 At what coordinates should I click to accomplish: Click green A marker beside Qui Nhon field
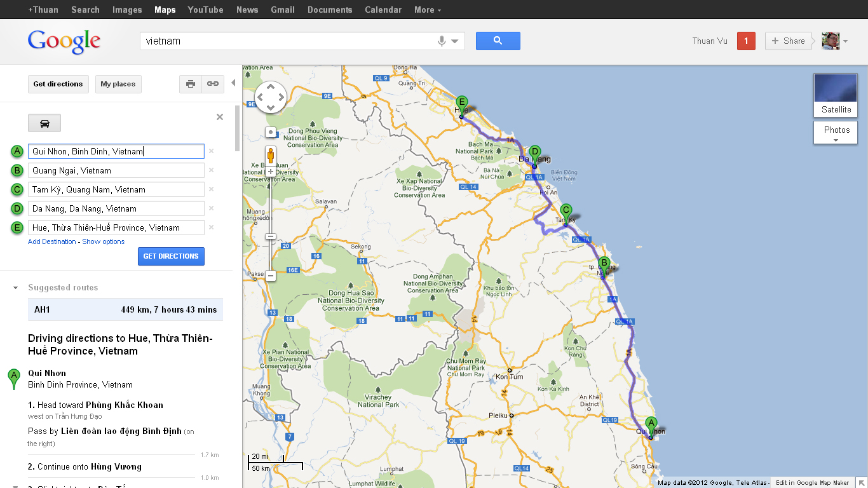tap(17, 151)
